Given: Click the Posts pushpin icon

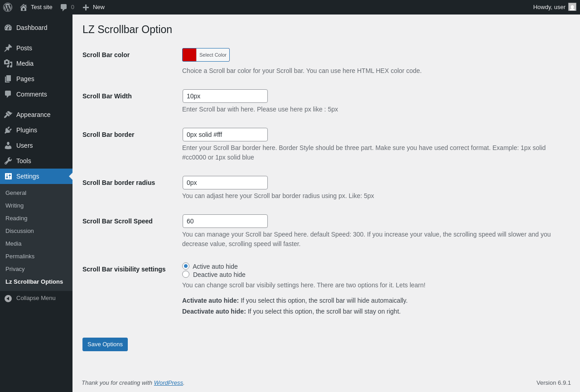Looking at the screenshot, I should [8, 48].
